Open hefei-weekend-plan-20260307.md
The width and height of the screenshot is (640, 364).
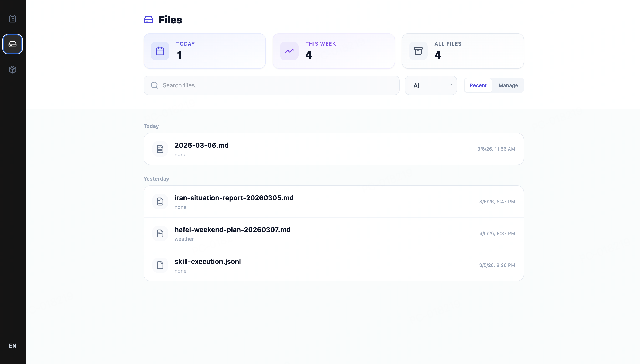coord(233,230)
